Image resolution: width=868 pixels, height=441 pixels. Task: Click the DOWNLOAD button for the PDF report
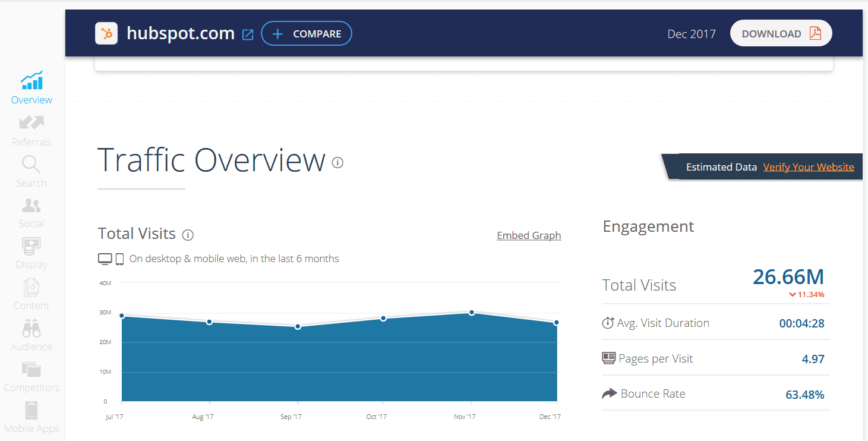point(781,33)
